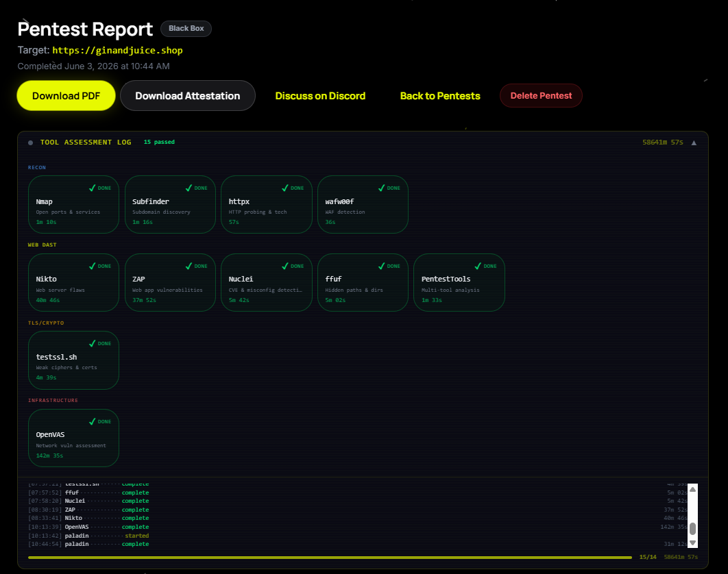Select the ffuf tool name
The width and height of the screenshot is (728, 574).
333,279
